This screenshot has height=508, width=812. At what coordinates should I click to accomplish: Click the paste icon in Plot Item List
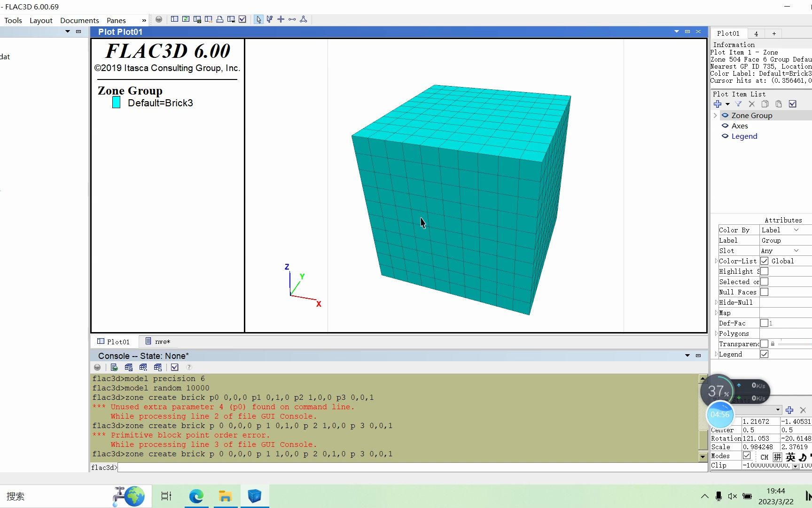coord(779,104)
